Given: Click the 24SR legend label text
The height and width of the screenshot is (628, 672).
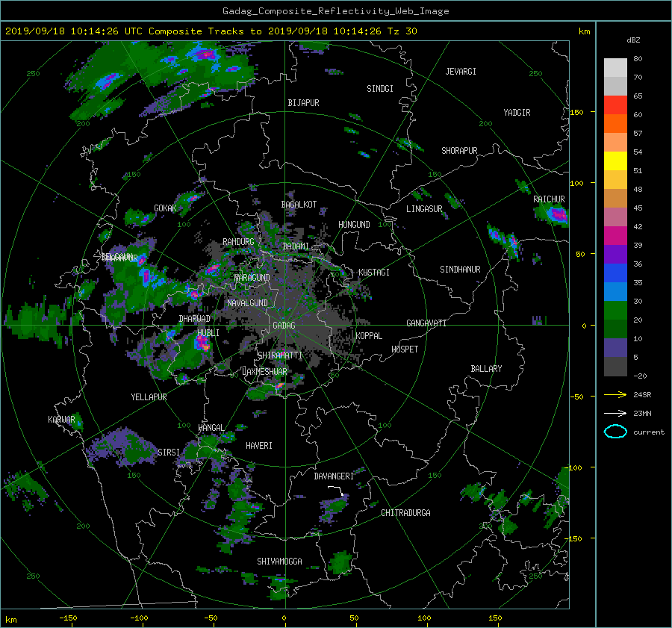Looking at the screenshot, I should point(642,395).
